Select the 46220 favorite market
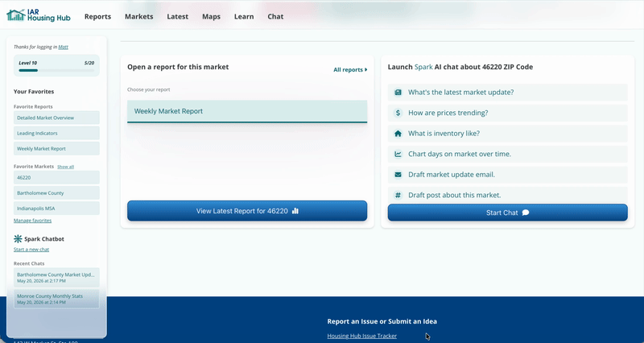Viewport: 644px width, 343px height. tap(56, 177)
